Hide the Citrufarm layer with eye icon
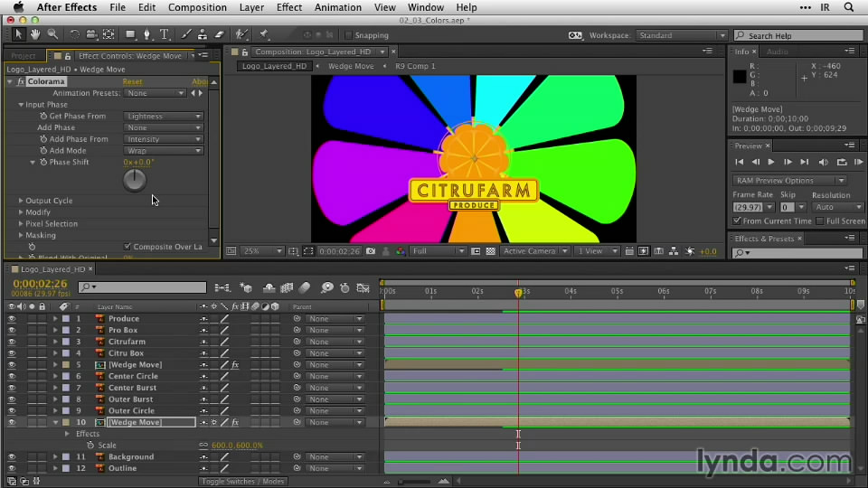The width and height of the screenshot is (868, 488). [x=12, y=342]
